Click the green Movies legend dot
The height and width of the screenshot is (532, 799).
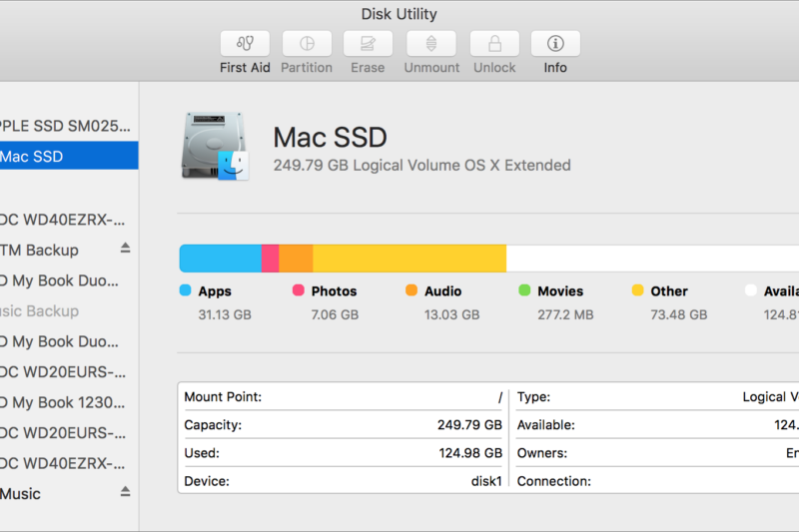tap(524, 290)
